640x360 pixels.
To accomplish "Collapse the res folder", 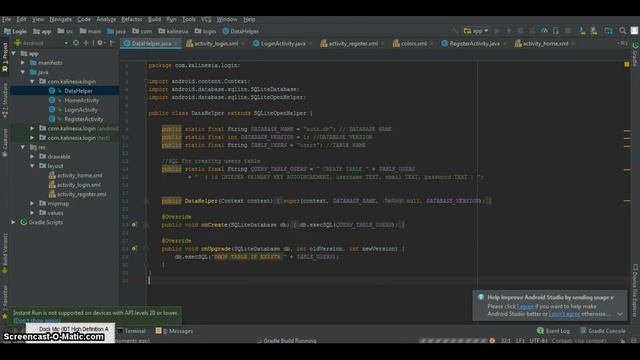I will [23, 147].
